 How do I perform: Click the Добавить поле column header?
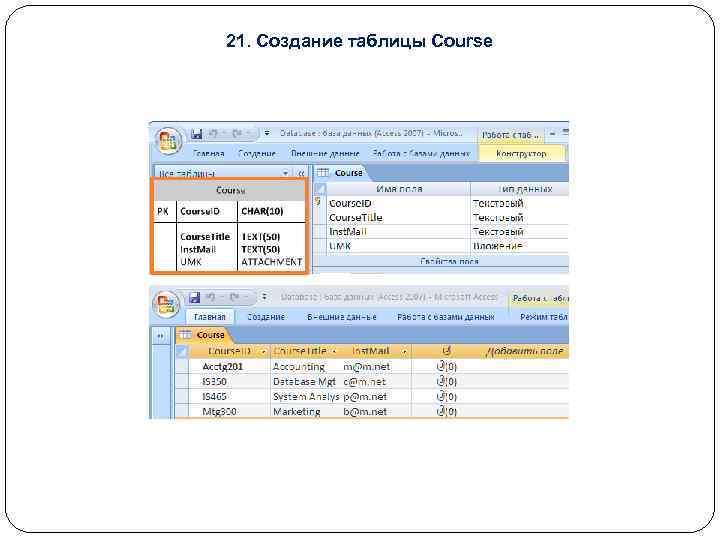tap(525, 352)
